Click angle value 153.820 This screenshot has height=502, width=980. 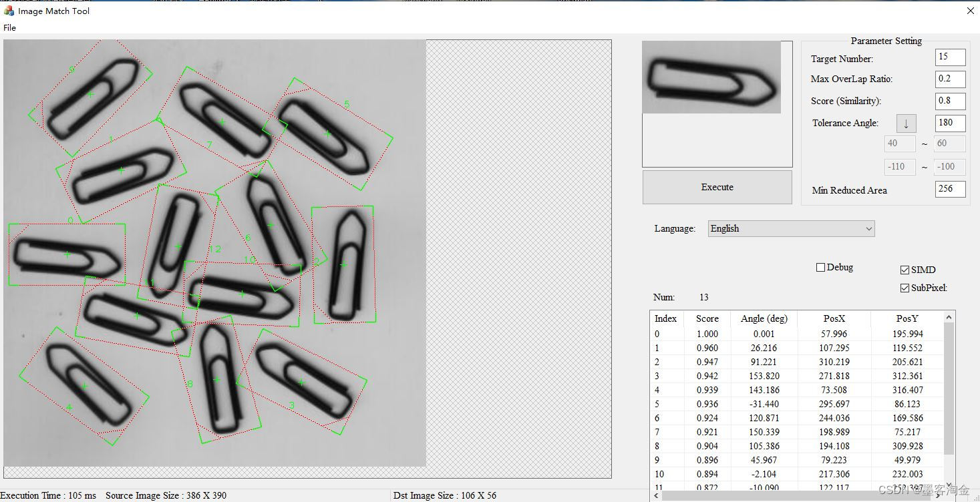[x=765, y=376]
